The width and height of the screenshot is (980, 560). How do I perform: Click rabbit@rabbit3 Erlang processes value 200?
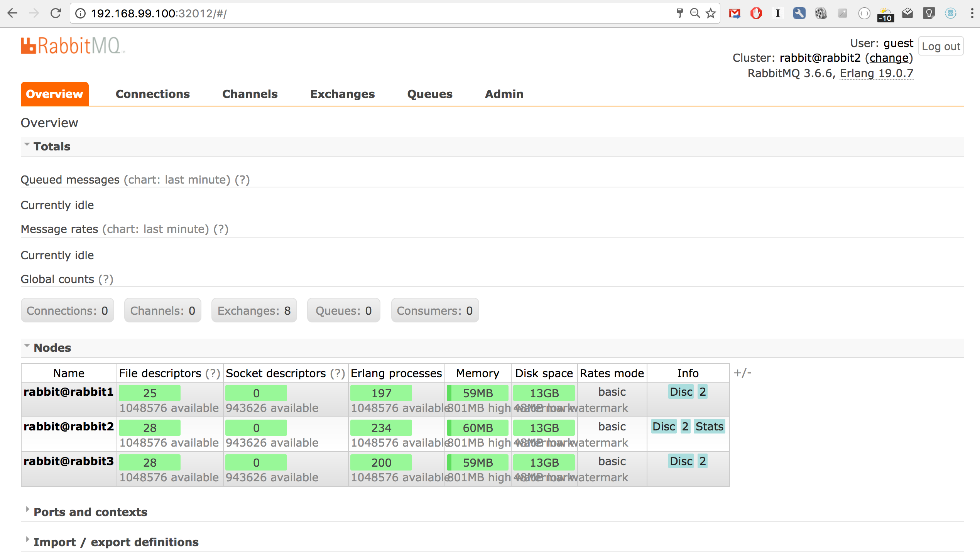(381, 462)
